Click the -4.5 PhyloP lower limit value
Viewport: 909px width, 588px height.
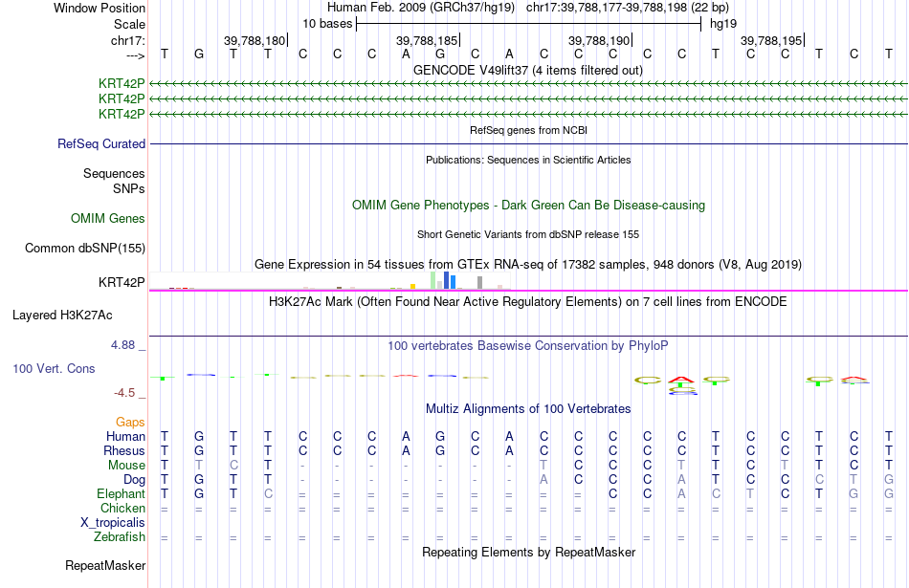[x=124, y=393]
